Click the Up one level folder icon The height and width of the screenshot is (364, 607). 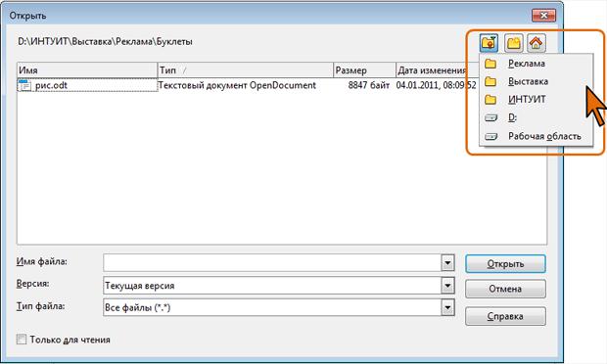(489, 43)
